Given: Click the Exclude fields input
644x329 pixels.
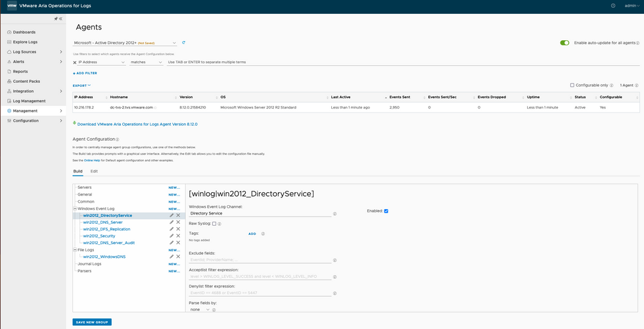Looking at the screenshot, I should pos(260,260).
